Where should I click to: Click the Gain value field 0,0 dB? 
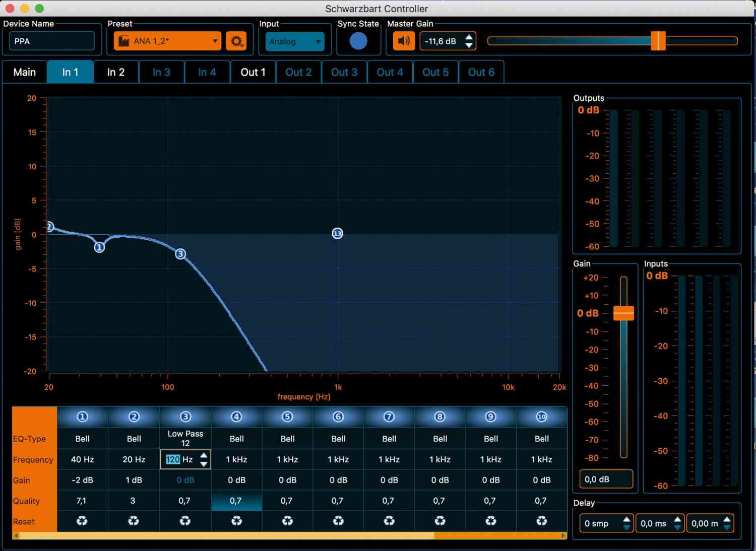[x=606, y=479]
